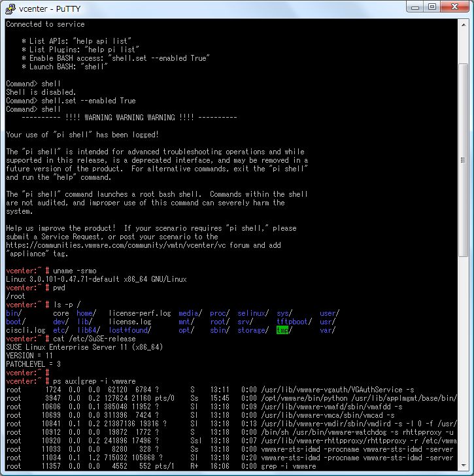Click the vcenter - PuTTY title text
Viewport: 474px width, 476px height.
coord(50,9)
